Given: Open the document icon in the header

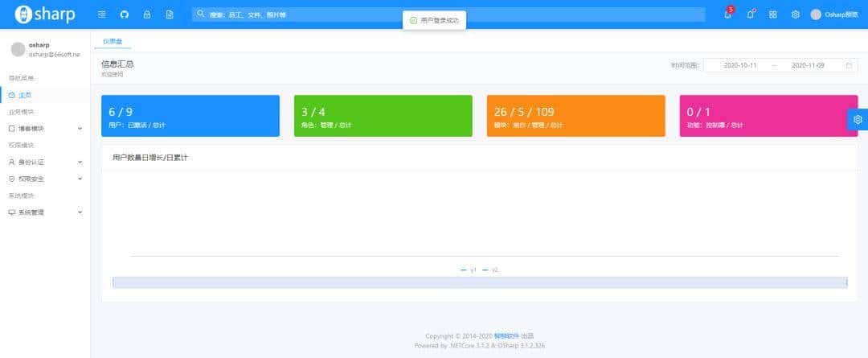Looking at the screenshot, I should [170, 14].
